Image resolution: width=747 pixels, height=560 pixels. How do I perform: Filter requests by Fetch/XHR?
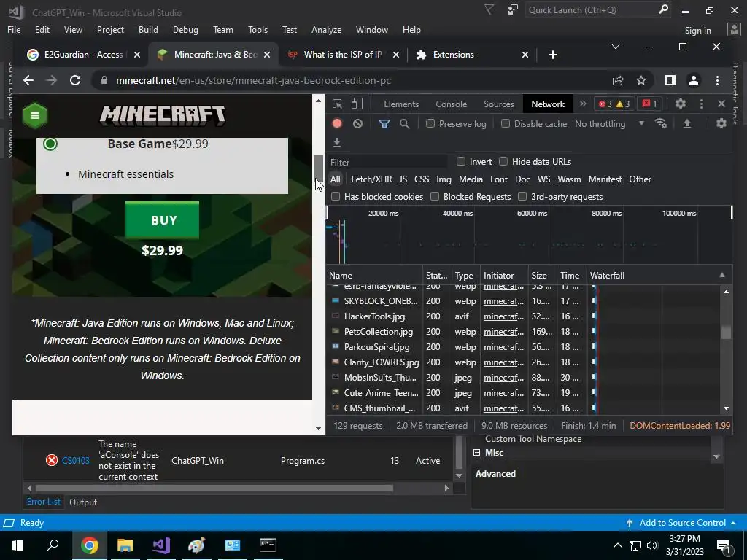(371, 179)
